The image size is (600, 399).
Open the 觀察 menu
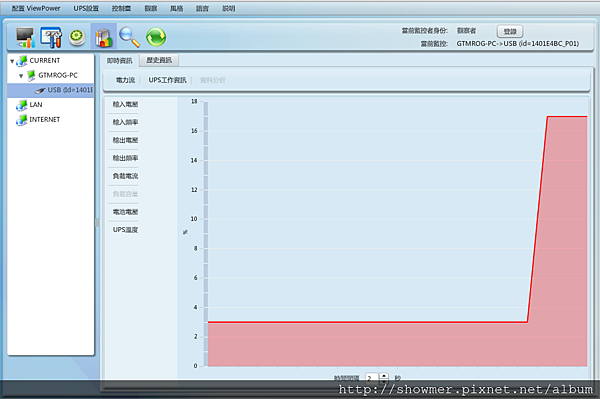[x=151, y=8]
